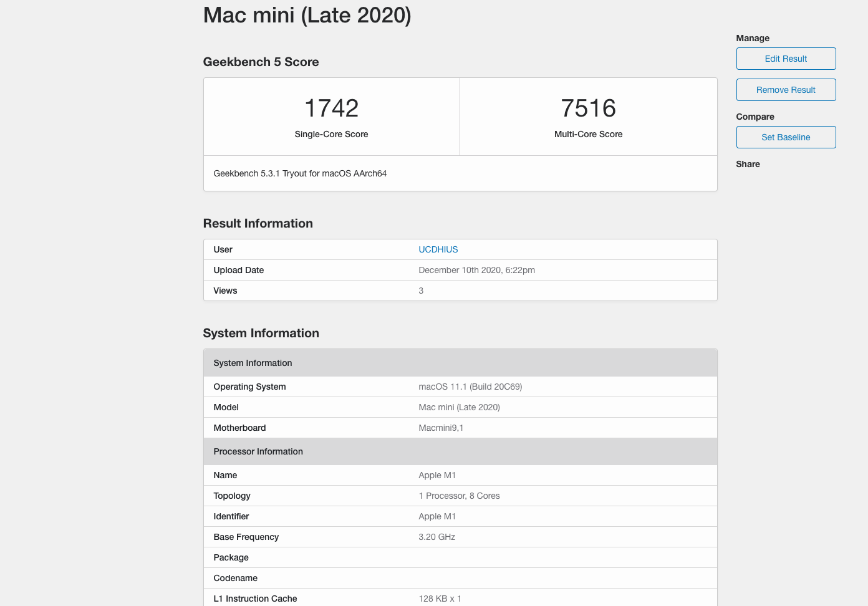The image size is (868, 606).
Task: Click the Topology row label
Action: coord(232,496)
